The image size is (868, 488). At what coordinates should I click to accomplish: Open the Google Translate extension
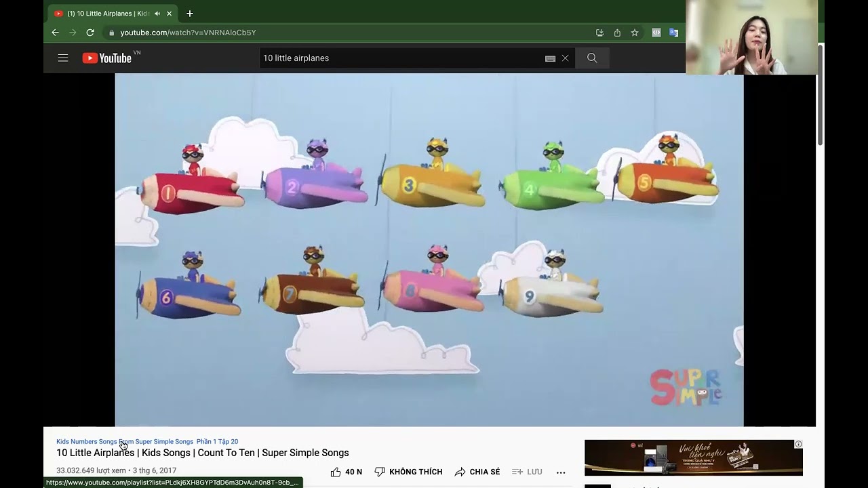coord(673,33)
